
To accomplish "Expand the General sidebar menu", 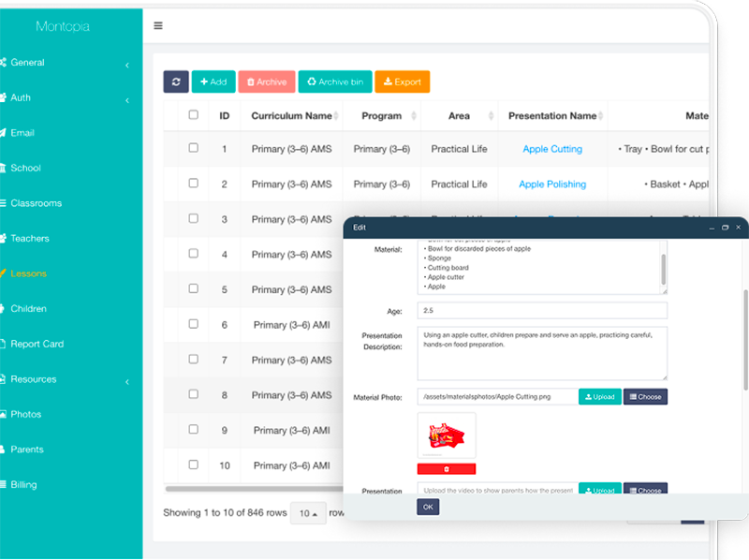I will coord(28,63).
